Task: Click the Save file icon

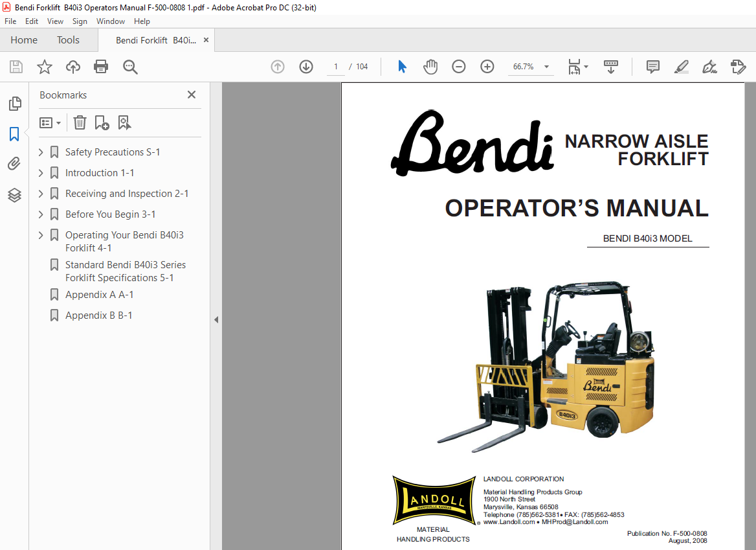Action: click(x=16, y=67)
